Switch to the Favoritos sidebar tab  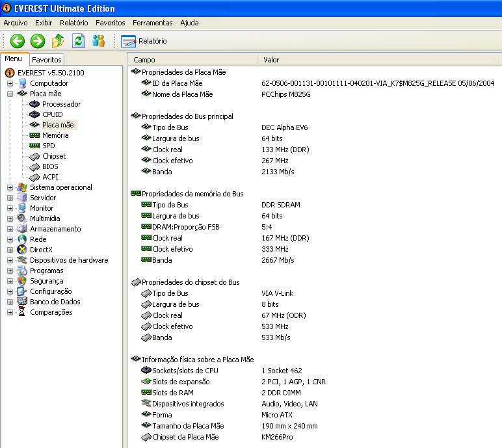[47, 60]
